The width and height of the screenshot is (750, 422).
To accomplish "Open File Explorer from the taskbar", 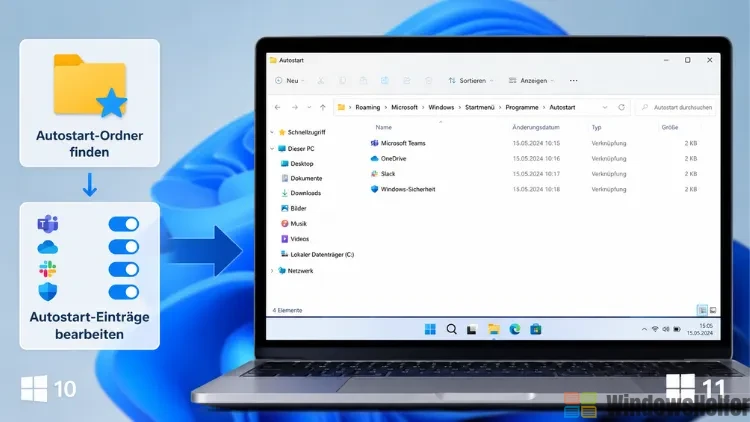I will (494, 329).
